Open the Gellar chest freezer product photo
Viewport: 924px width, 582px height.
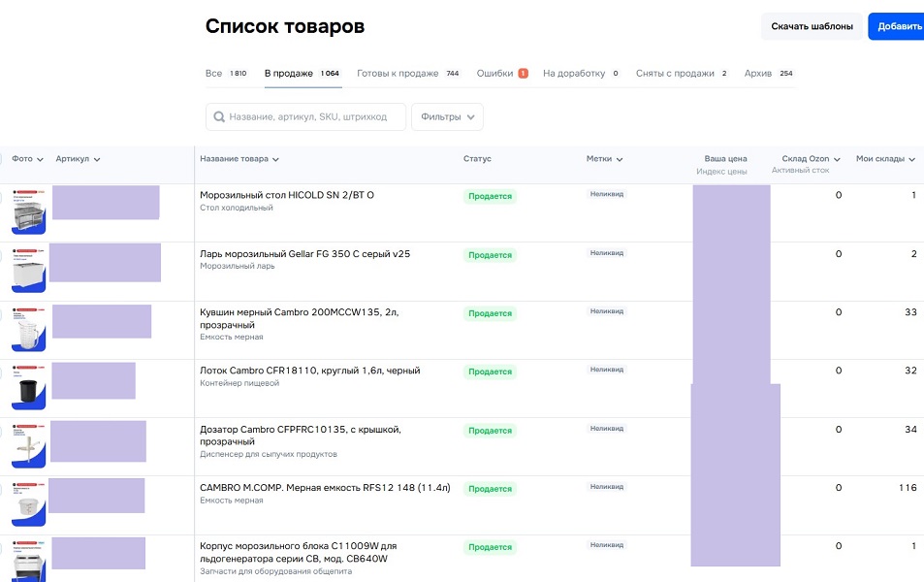pyautogui.click(x=28, y=270)
